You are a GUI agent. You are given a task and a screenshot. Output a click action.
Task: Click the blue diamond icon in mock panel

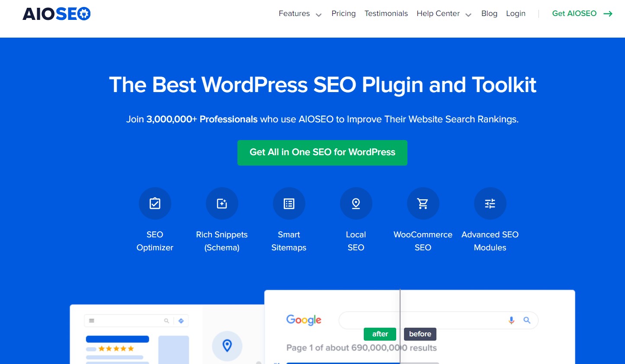pos(181,321)
